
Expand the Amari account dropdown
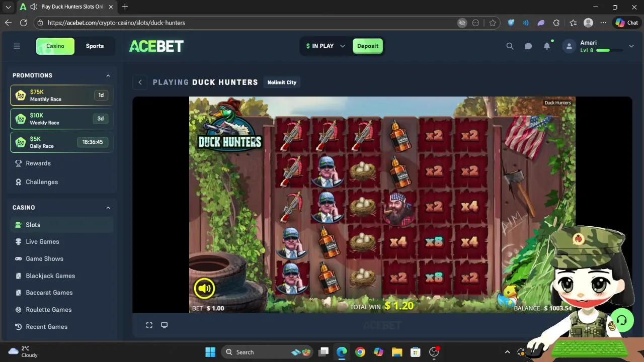[x=631, y=46]
